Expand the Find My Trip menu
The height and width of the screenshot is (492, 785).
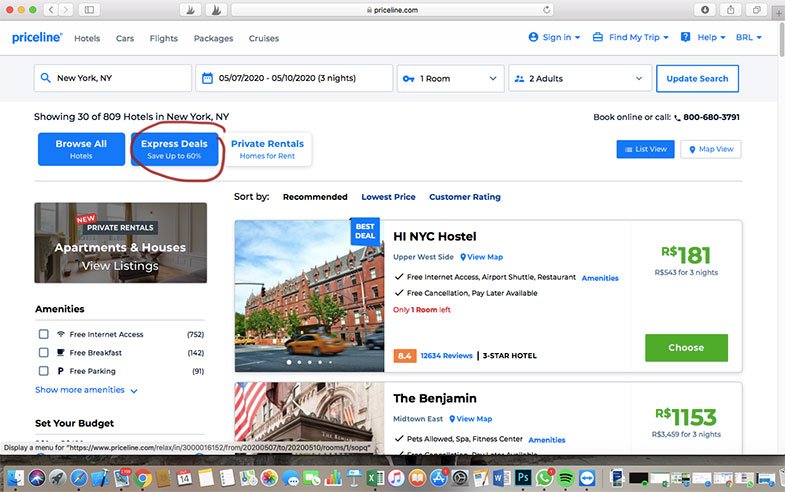[631, 37]
